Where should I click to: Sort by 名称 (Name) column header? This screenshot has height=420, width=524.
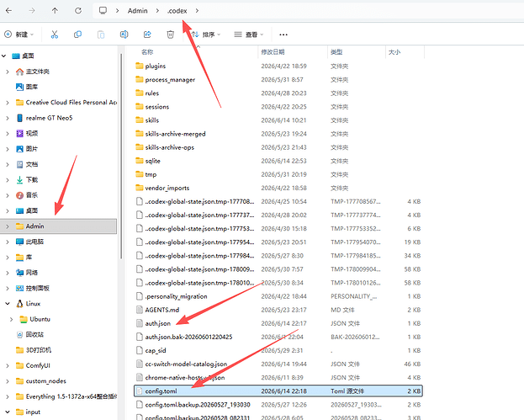click(147, 52)
